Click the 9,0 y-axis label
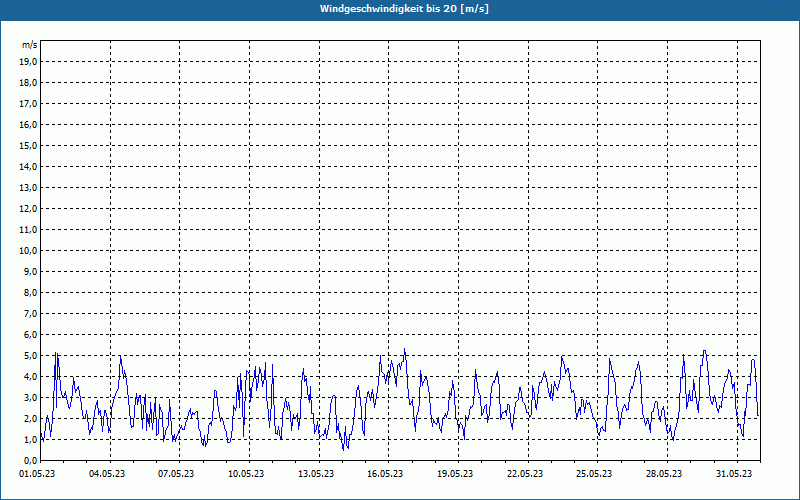 [30, 271]
